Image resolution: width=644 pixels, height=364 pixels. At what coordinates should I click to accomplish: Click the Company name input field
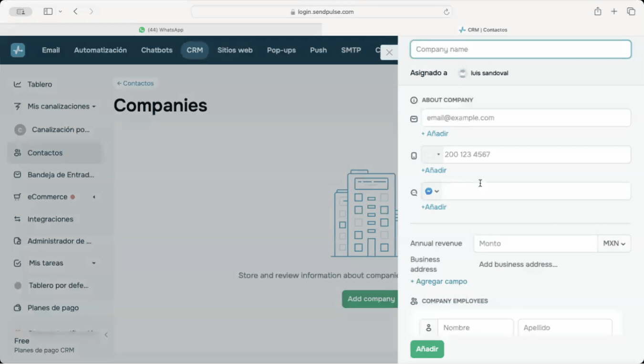520,49
